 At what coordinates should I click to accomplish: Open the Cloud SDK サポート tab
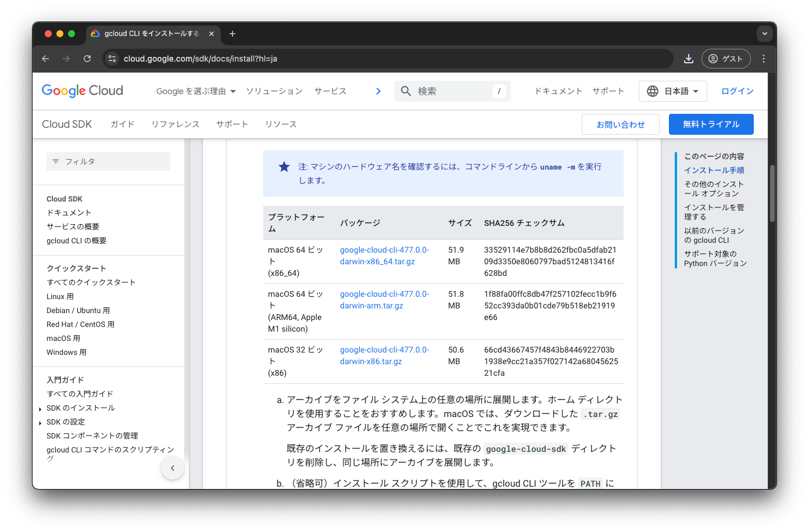(232, 124)
